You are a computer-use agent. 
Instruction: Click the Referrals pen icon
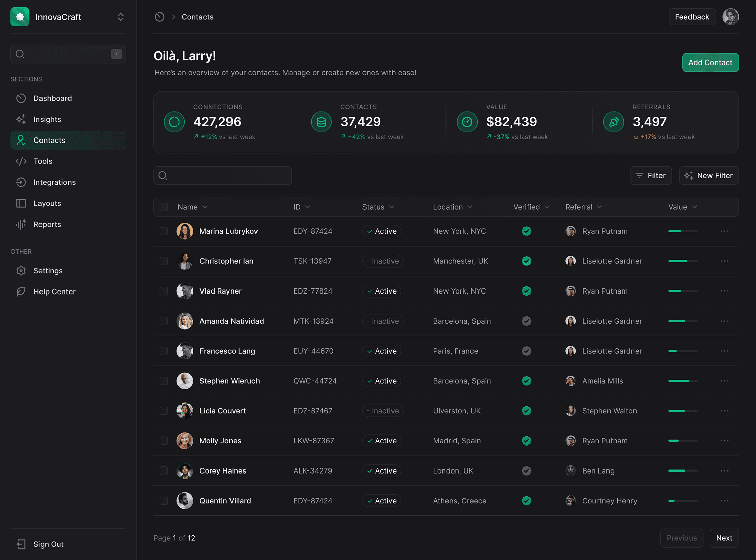(613, 122)
